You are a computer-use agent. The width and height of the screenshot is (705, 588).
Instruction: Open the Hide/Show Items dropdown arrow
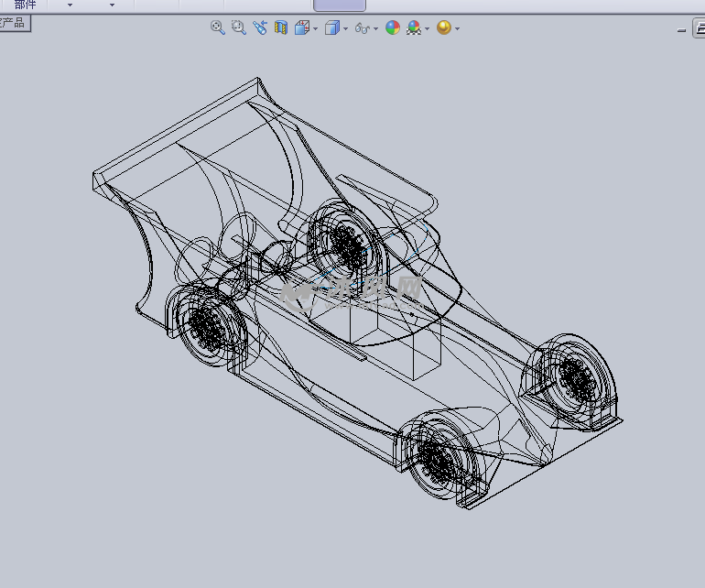(x=375, y=28)
